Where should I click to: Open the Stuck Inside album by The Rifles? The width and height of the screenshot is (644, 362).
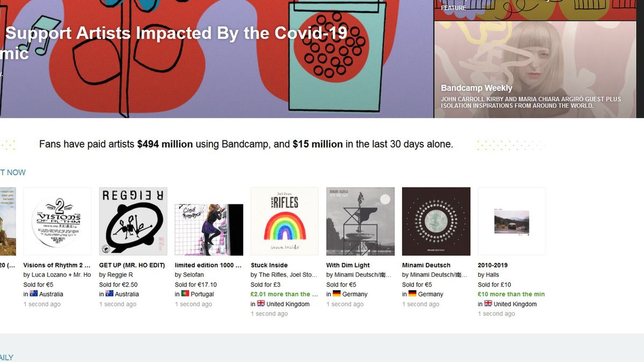click(x=284, y=221)
